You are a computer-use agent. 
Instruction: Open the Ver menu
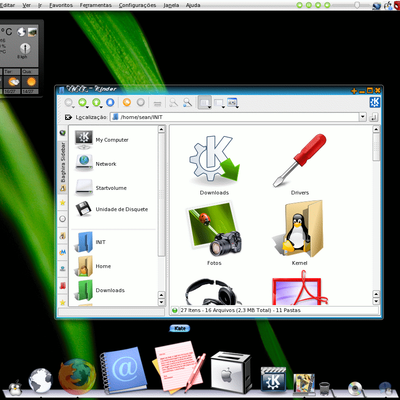pyautogui.click(x=27, y=5)
